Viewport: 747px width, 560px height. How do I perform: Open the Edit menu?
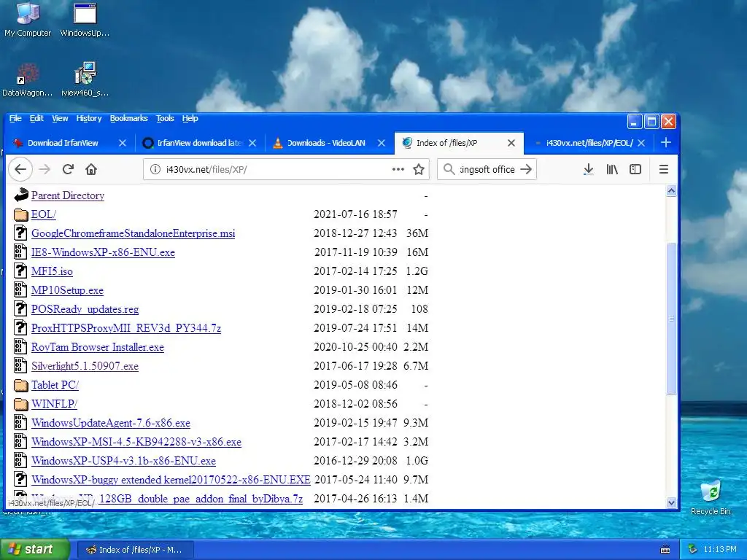[x=36, y=118]
